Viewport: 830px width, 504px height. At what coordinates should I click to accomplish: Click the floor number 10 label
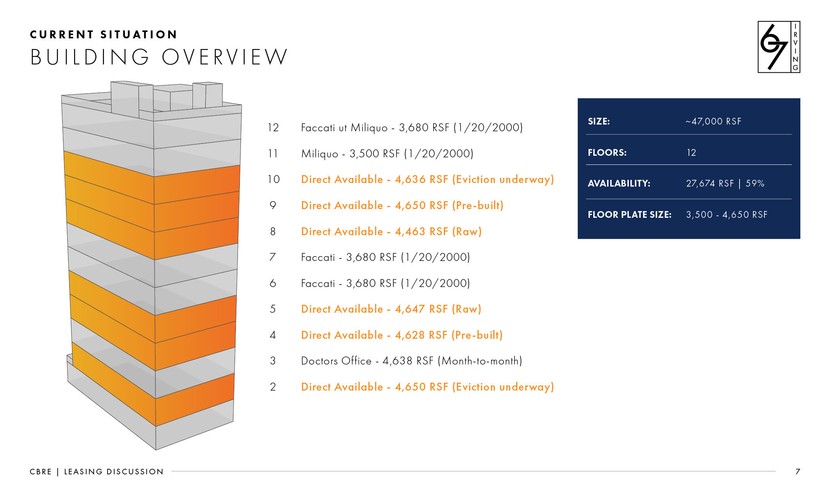pyautogui.click(x=273, y=179)
